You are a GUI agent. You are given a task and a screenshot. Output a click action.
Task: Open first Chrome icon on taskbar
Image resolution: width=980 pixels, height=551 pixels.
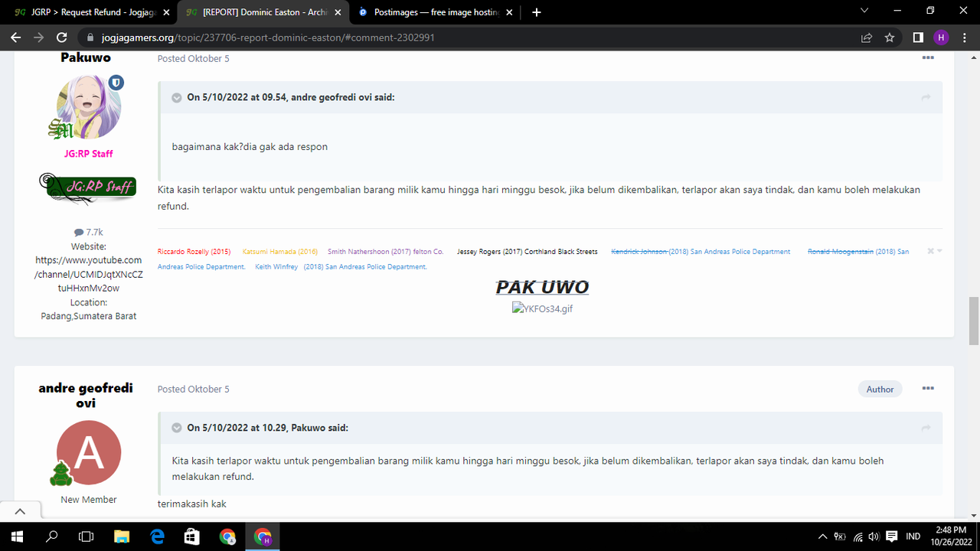pyautogui.click(x=227, y=536)
